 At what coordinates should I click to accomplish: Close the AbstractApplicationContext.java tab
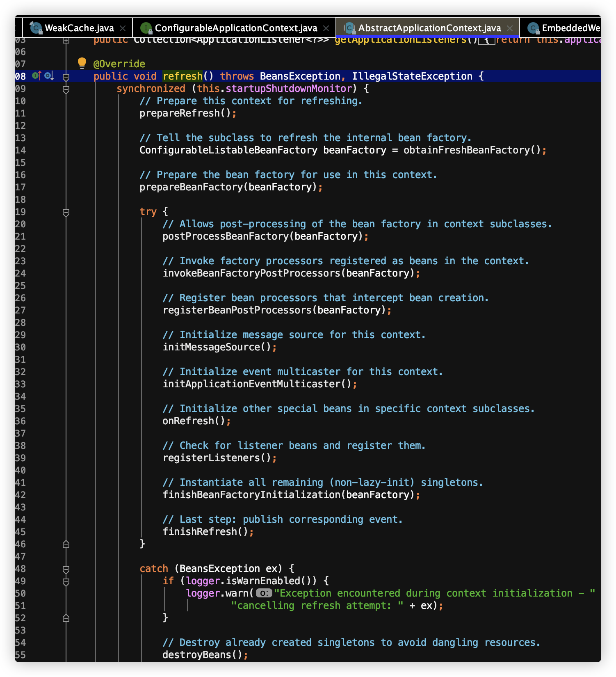[510, 28]
